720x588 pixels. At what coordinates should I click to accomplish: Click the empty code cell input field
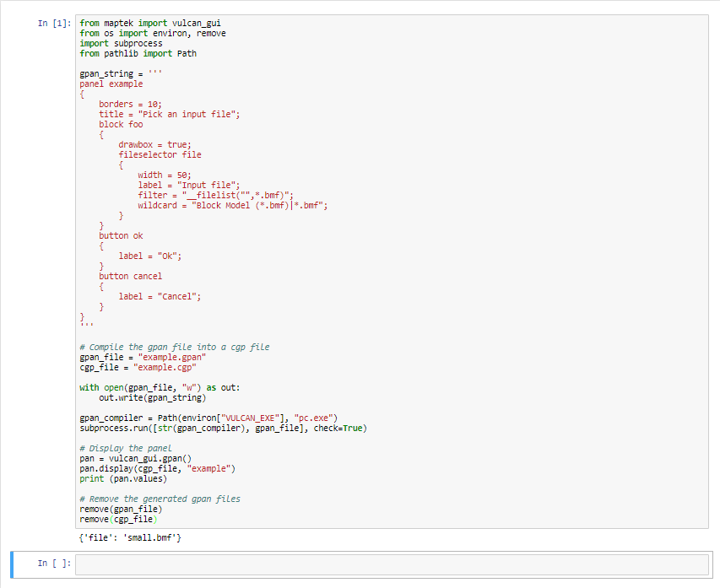(392, 564)
